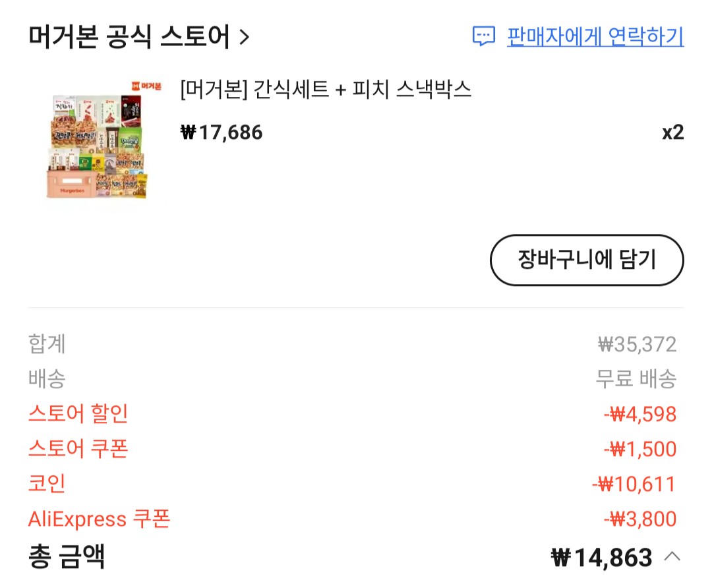The image size is (712, 588).
Task: Tap the chat bubble icon
Action: coord(484,36)
